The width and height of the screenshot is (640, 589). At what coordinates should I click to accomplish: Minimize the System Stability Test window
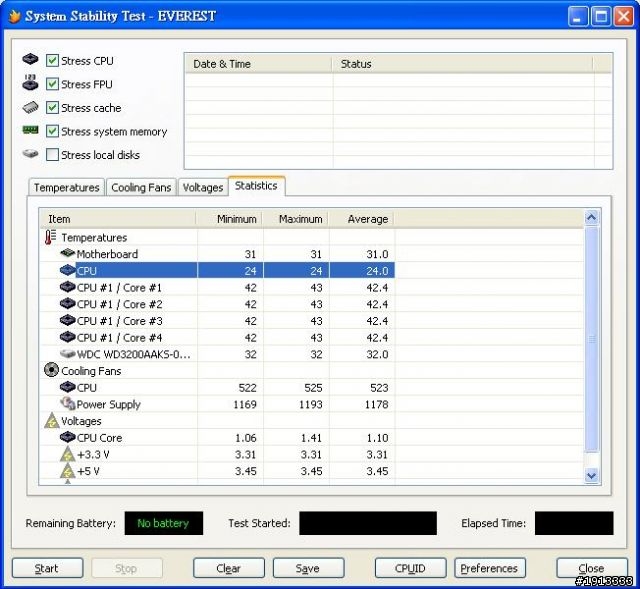click(578, 17)
